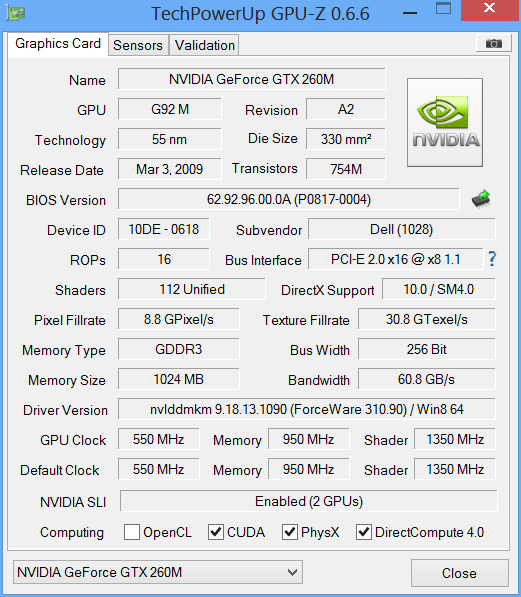Click the Memory Type field GDDR3

click(179, 349)
